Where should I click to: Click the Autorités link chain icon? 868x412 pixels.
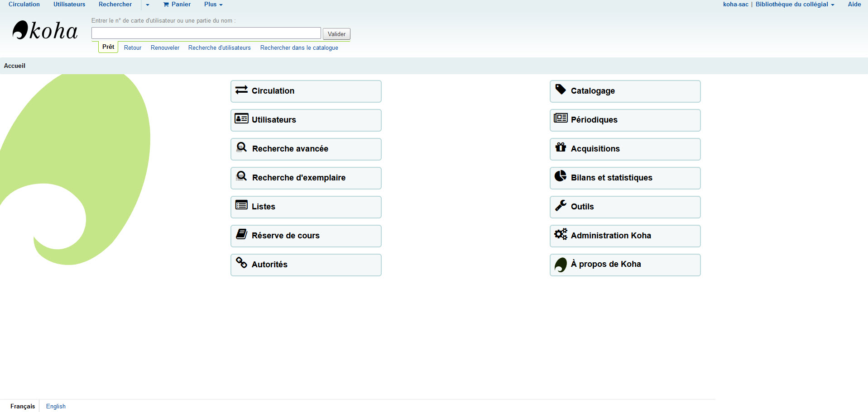[241, 262]
